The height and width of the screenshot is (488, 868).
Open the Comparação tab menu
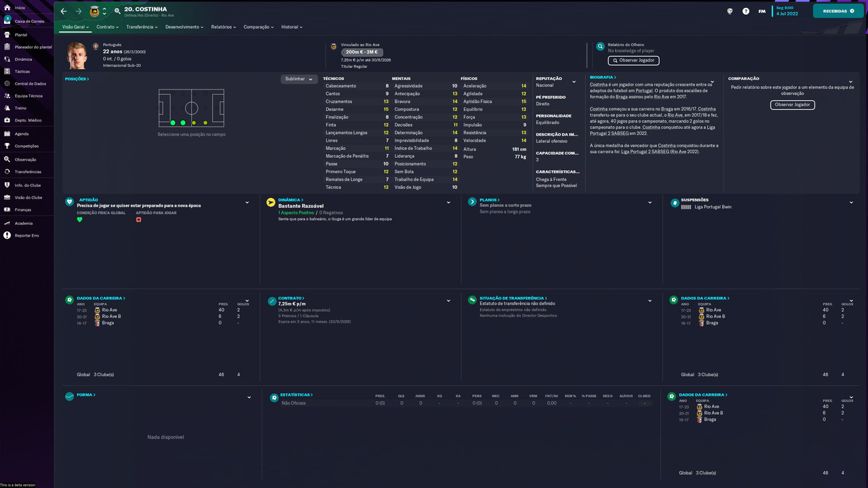click(x=259, y=27)
